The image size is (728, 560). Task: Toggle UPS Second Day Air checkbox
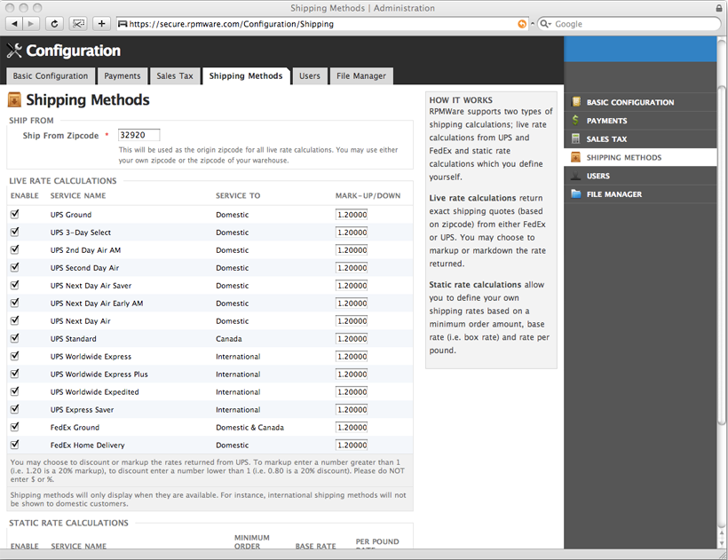15,267
